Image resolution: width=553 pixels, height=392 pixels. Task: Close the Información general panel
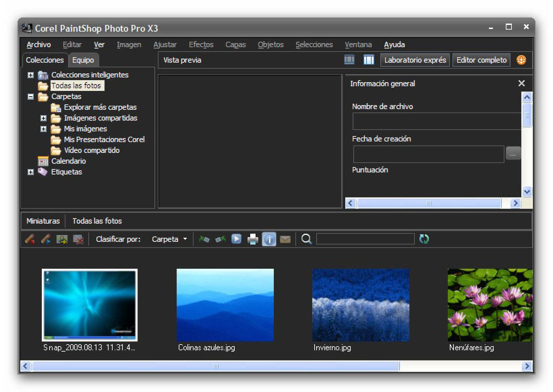coord(521,83)
